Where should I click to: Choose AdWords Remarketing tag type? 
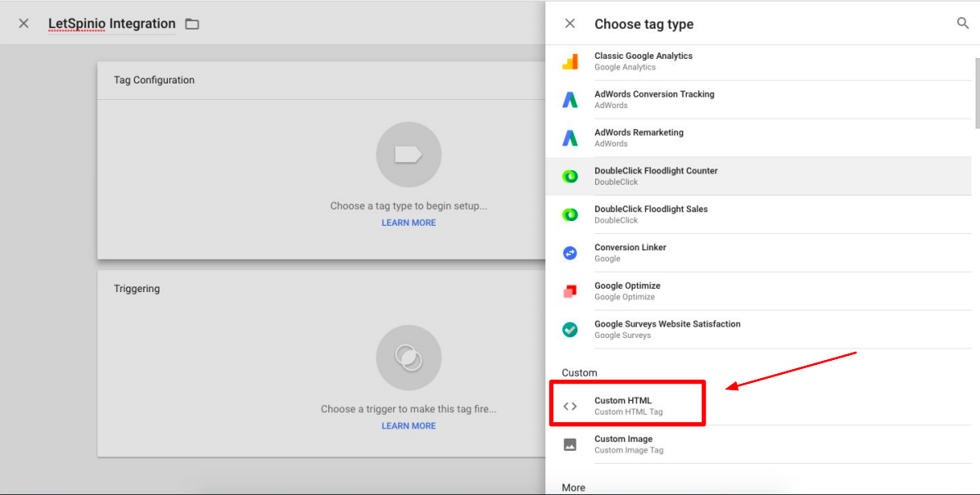[758, 138]
